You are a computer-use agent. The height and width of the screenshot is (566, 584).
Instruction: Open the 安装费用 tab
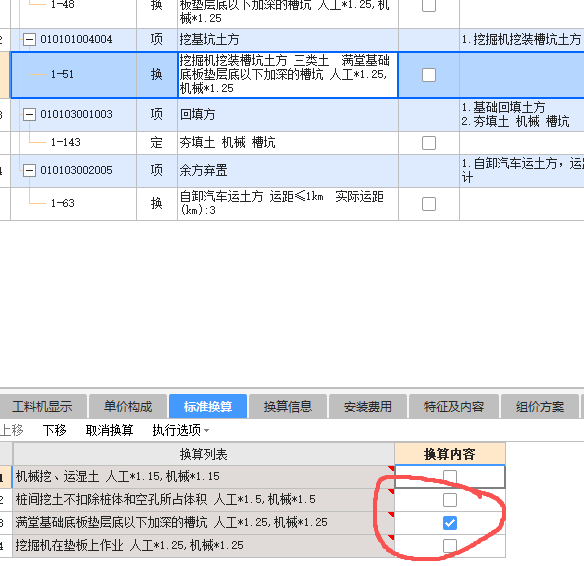click(368, 406)
